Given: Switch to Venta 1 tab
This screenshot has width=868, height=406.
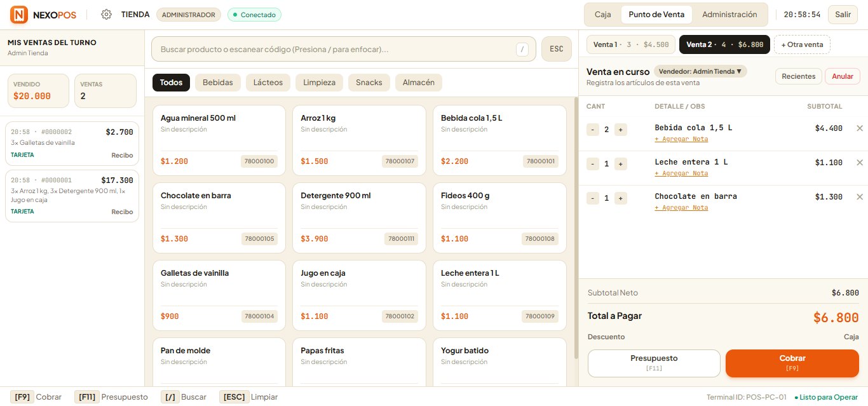Looking at the screenshot, I should [631, 44].
